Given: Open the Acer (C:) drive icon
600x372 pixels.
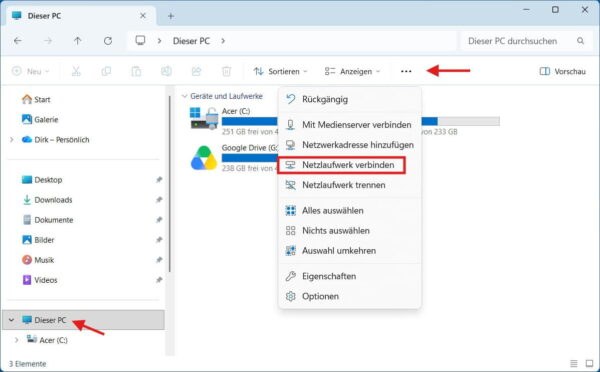Looking at the screenshot, I should point(204,118).
